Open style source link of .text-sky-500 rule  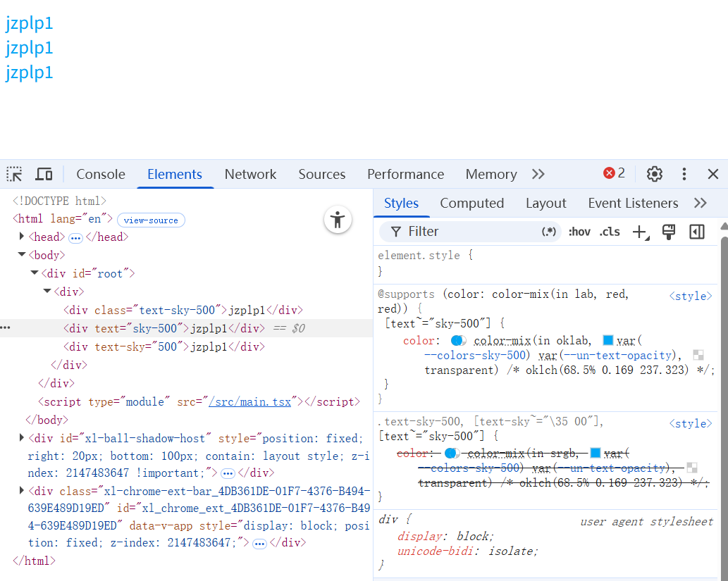pyautogui.click(x=691, y=423)
